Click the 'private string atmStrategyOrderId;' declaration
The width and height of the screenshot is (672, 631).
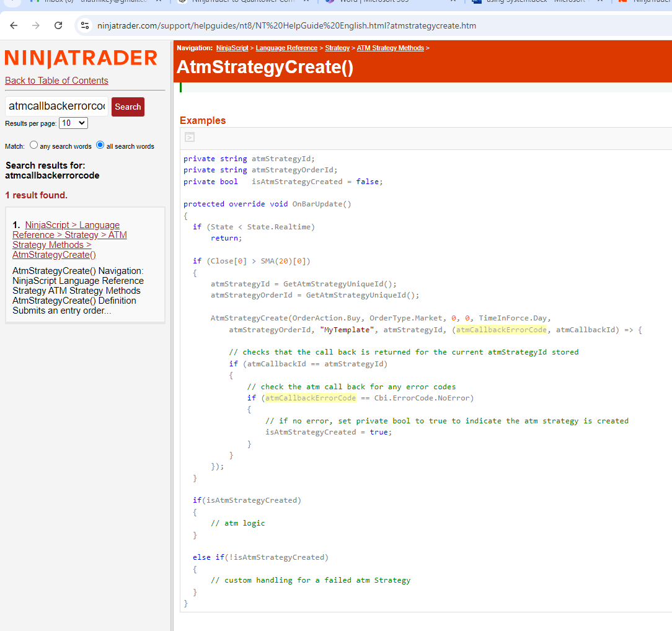click(x=260, y=170)
